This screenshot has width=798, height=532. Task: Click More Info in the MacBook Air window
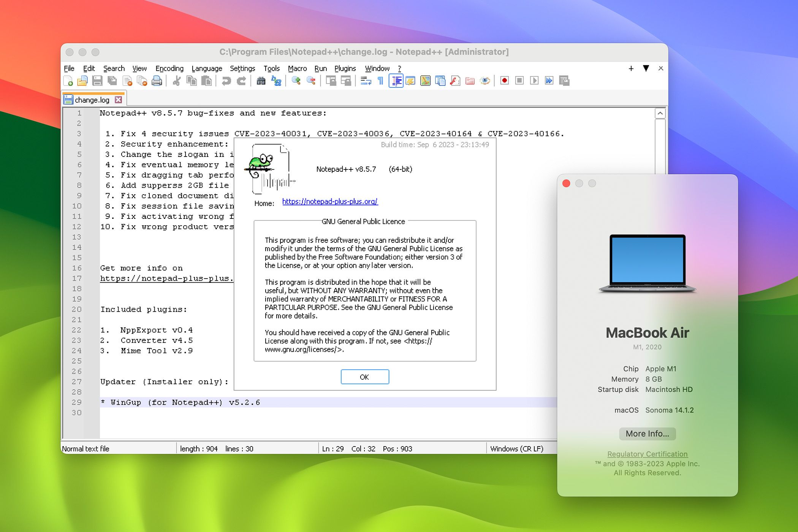[647, 434]
